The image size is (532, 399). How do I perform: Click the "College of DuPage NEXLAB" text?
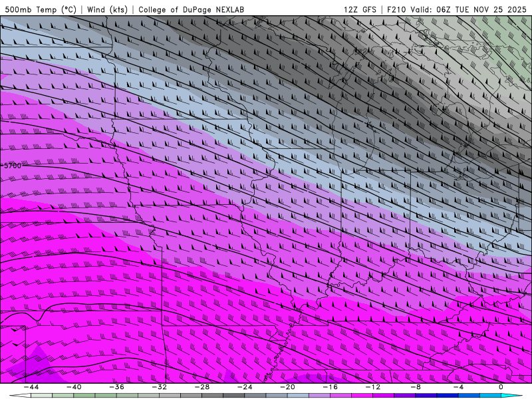[191, 9]
